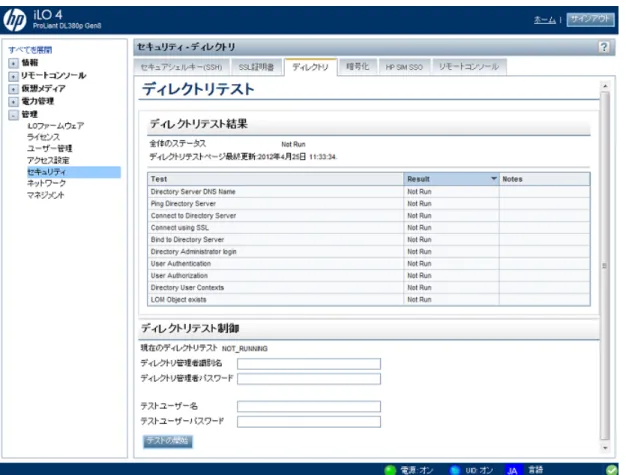Switch to 暗号化 tab
626x475 pixels.
pos(357,67)
